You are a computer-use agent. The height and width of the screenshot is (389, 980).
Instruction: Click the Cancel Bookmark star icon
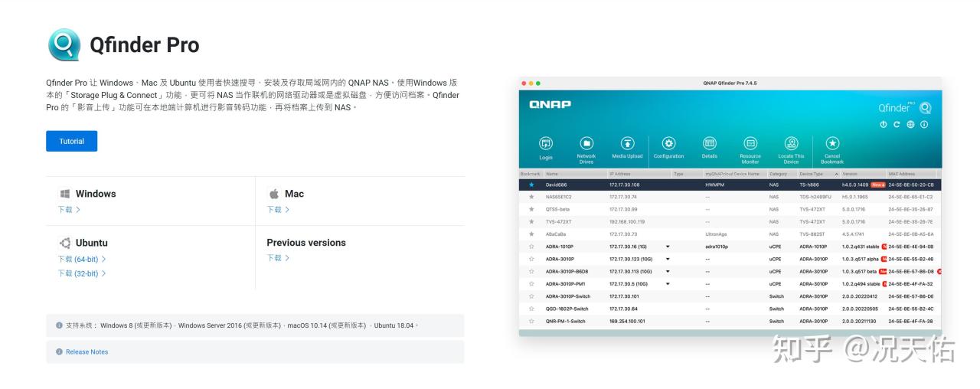pos(832,143)
